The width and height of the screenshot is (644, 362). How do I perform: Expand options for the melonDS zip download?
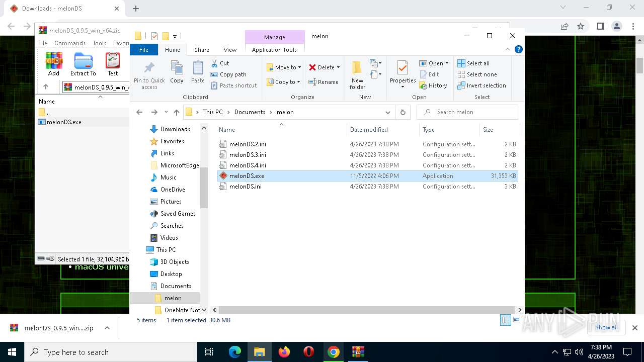tap(107, 328)
